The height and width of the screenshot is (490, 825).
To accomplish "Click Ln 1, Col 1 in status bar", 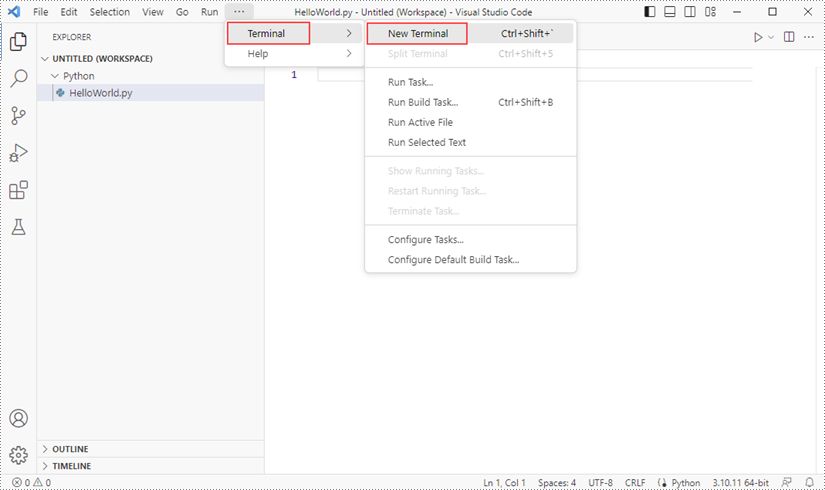I will click(x=504, y=483).
